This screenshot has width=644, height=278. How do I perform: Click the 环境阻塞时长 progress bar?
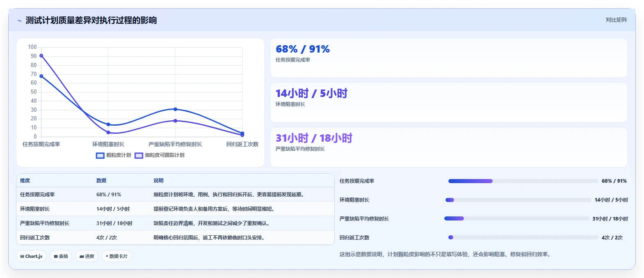pyautogui.click(x=518, y=200)
